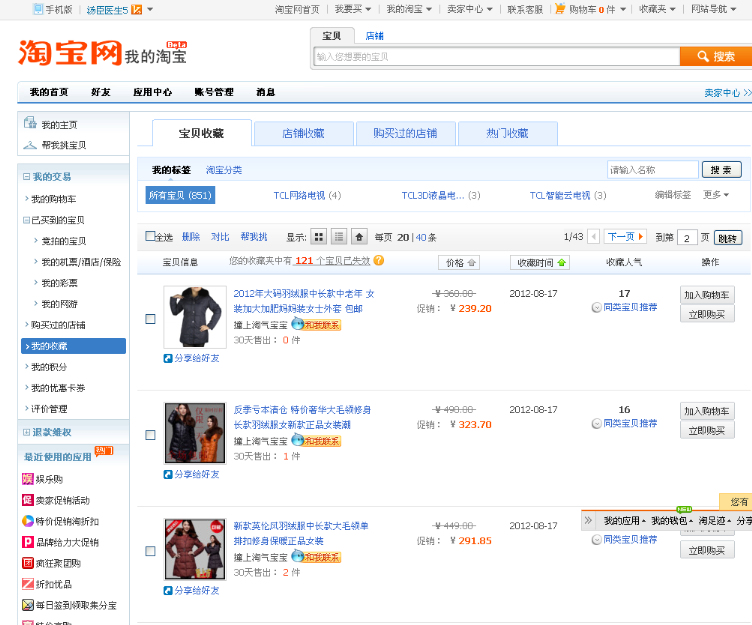752x625 pixels.
Task: Open 折扣优品 app icon
Action: pyautogui.click(x=28, y=584)
